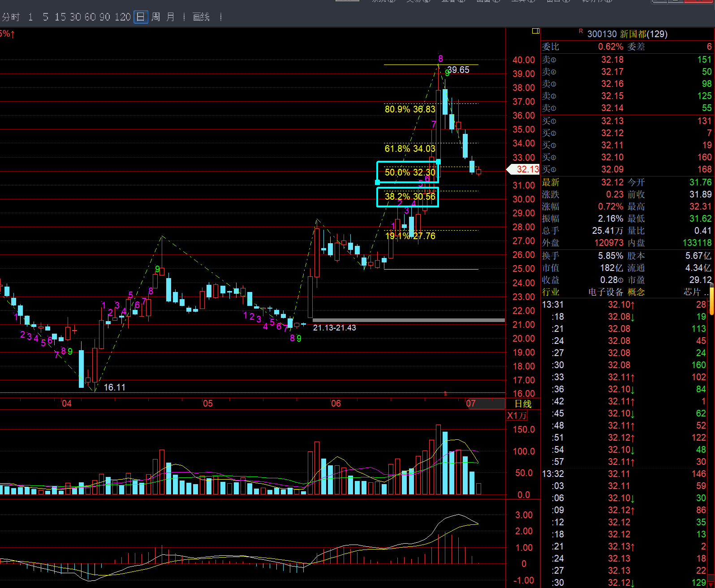
Task: Click the 卖⑤ ask price 32.18
Action: pyautogui.click(x=612, y=60)
